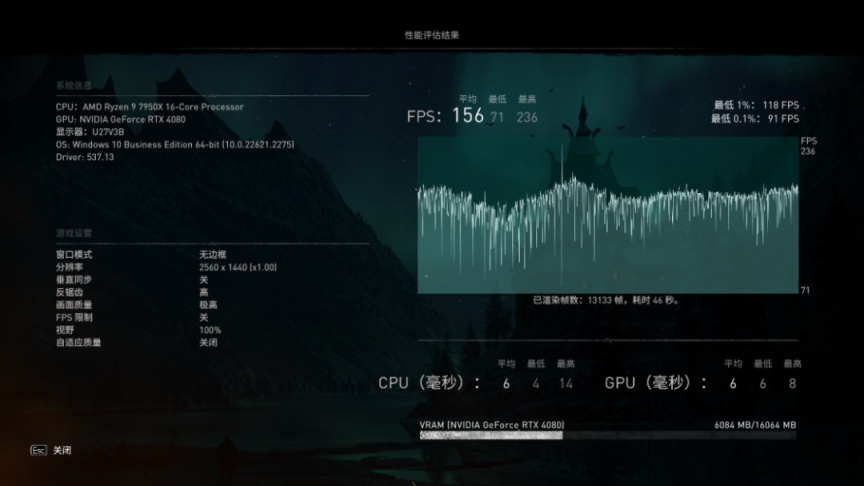The height and width of the screenshot is (486, 864).
Task: Click the 垂直同步 setting label
Action: (74, 280)
